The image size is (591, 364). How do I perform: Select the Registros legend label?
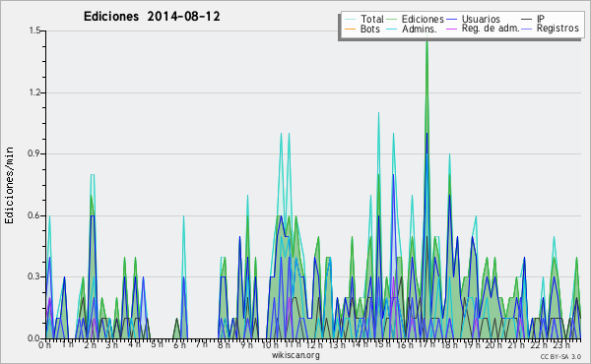click(558, 29)
